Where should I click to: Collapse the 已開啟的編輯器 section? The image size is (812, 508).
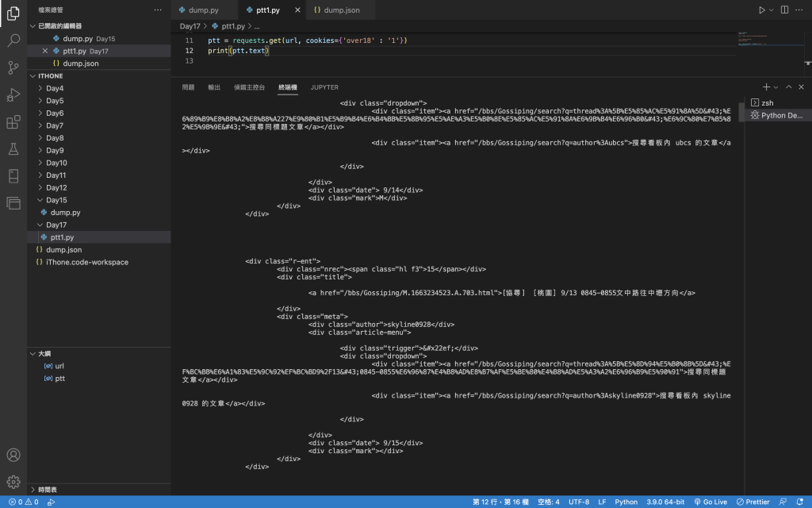tap(98, 26)
